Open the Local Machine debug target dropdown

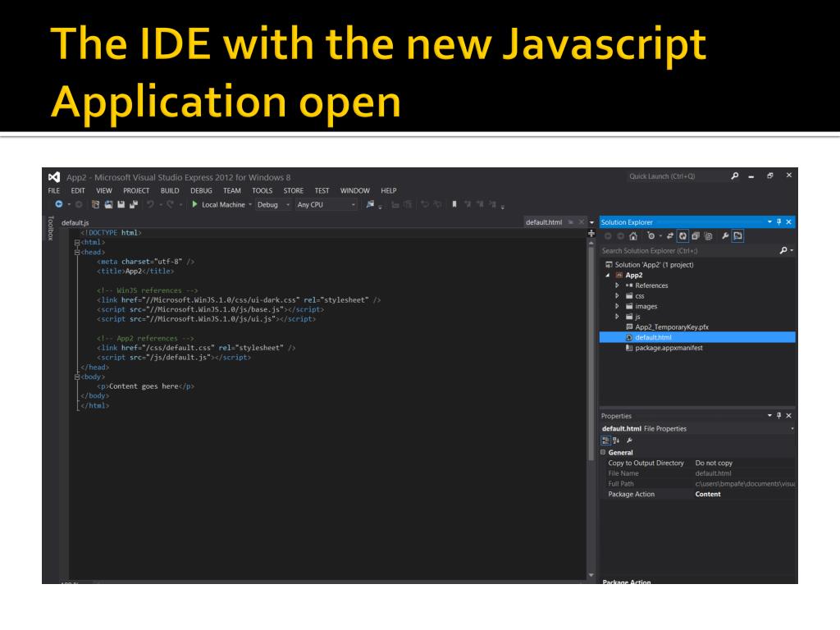(250, 204)
